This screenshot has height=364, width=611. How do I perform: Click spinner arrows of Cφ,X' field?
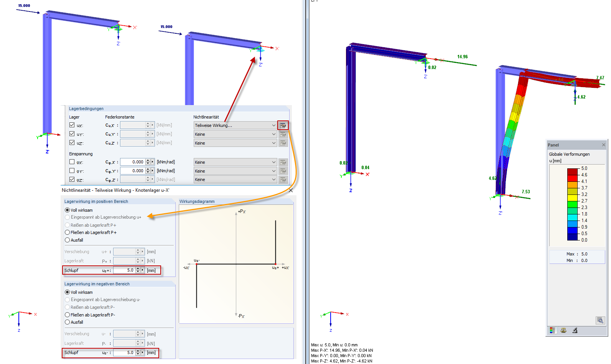pos(148,162)
